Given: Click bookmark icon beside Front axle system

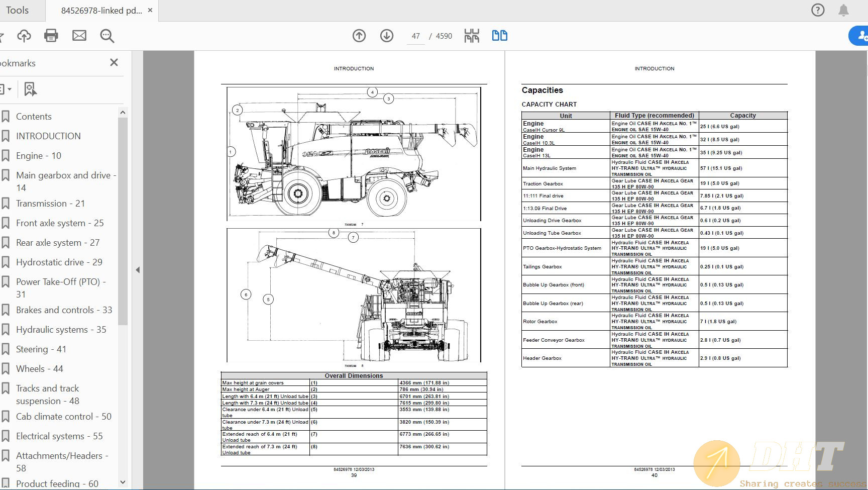Looking at the screenshot, I should (x=6, y=223).
